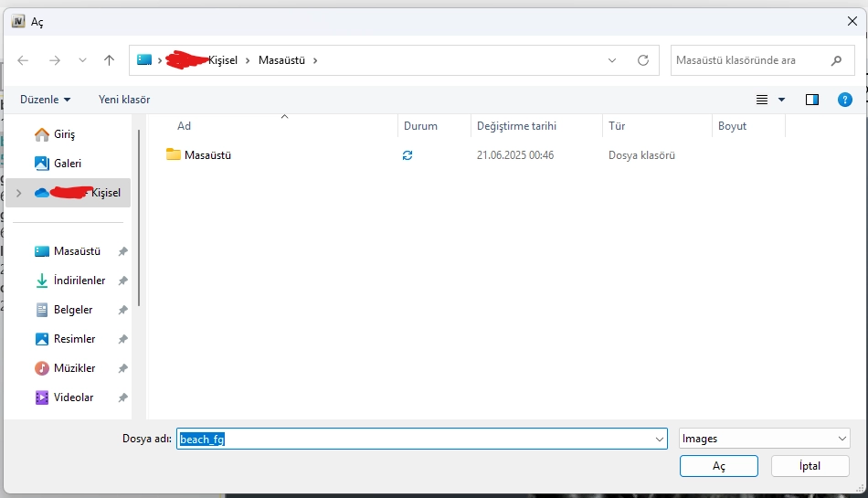Create a new folder with Yeni klasör

[124, 100]
